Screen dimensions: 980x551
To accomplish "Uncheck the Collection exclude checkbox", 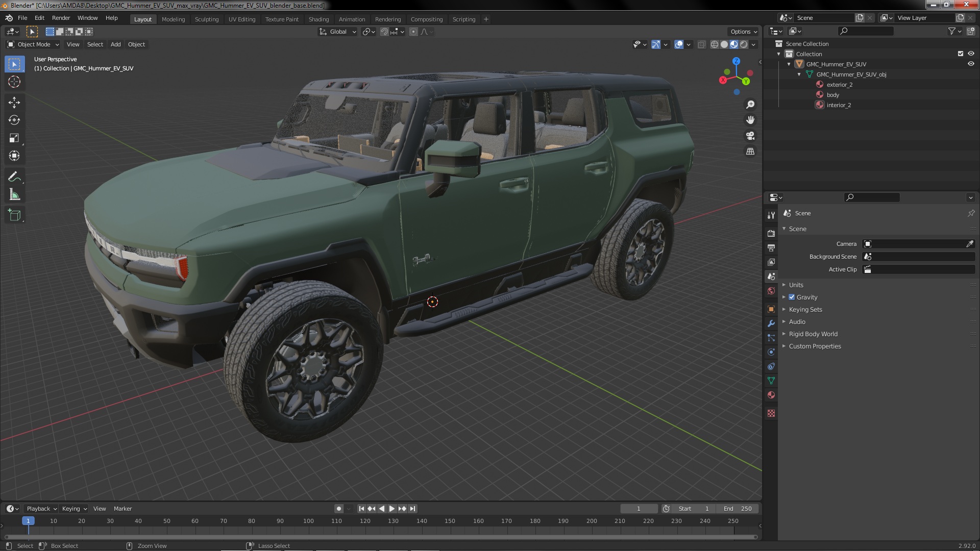I will click(961, 54).
